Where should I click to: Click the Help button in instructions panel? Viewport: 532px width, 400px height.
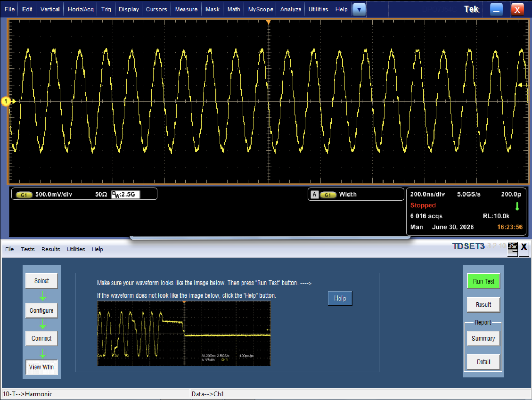[340, 298]
